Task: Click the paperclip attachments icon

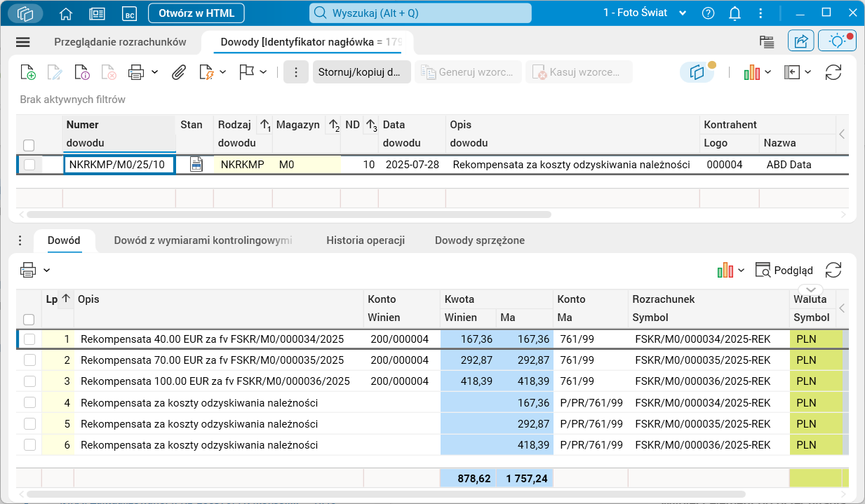Action: tap(179, 72)
